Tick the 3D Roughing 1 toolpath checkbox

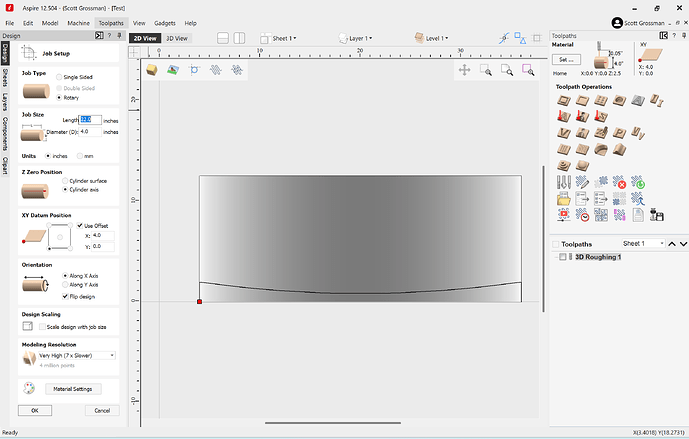(x=564, y=257)
